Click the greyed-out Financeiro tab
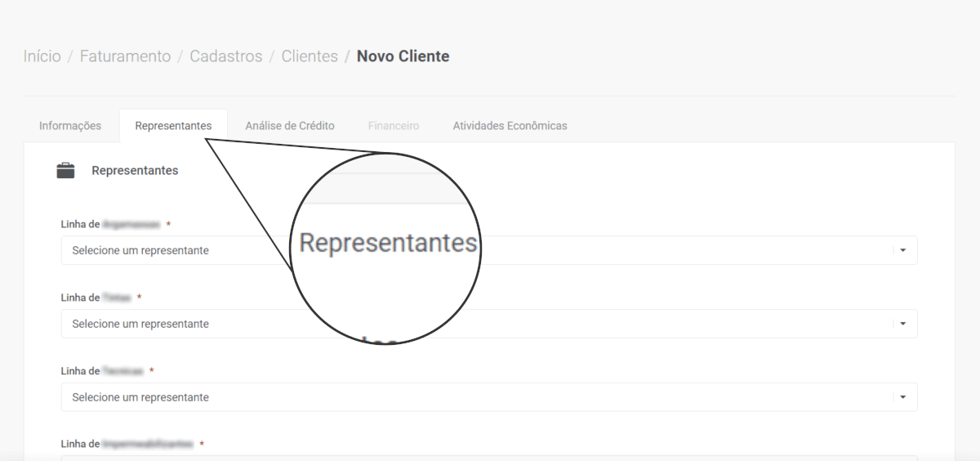Image resolution: width=980 pixels, height=461 pixels. point(394,126)
